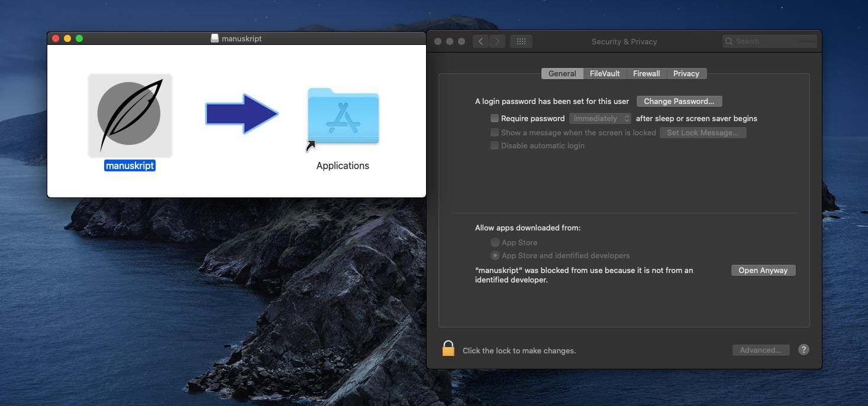Toggle Disable automatic login checkbox

point(495,145)
